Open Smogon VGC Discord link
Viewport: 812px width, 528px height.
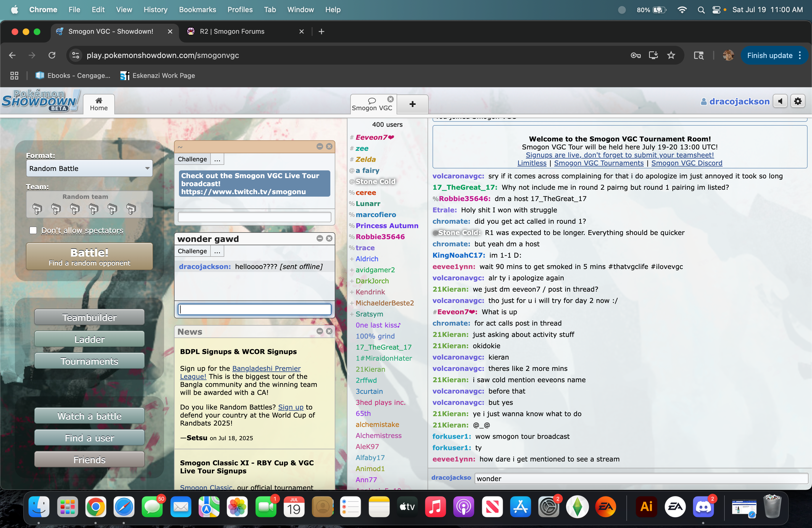click(687, 163)
